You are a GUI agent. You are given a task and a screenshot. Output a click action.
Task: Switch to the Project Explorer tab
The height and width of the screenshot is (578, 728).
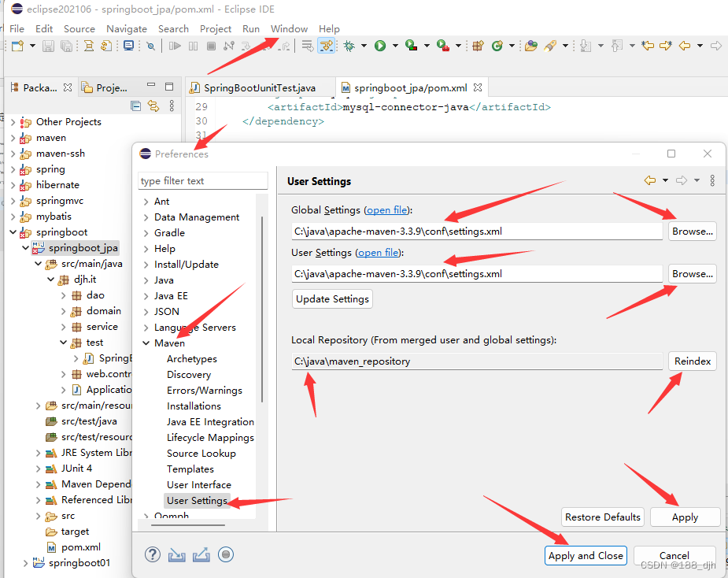(105, 87)
